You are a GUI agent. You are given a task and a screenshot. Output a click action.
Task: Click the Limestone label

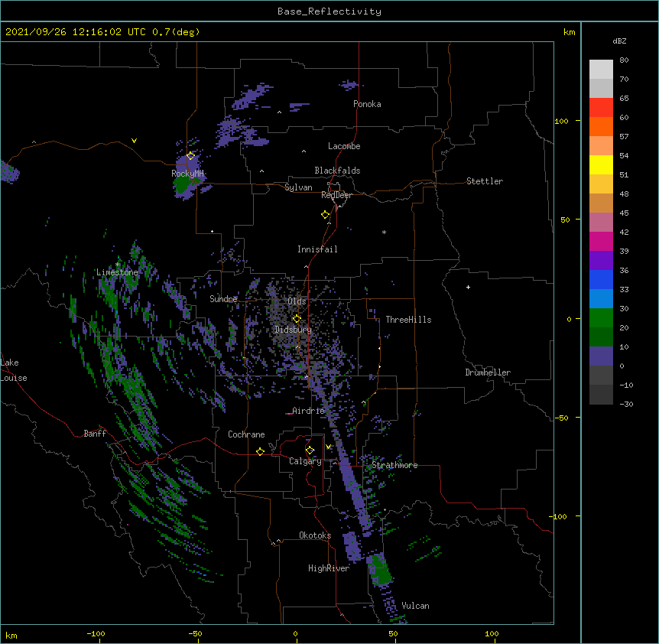point(117,272)
